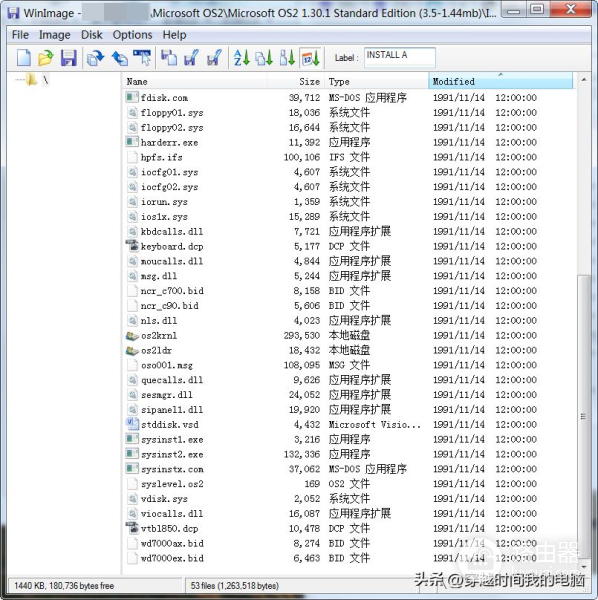
Task: Open the Disk menu
Action: (91, 35)
